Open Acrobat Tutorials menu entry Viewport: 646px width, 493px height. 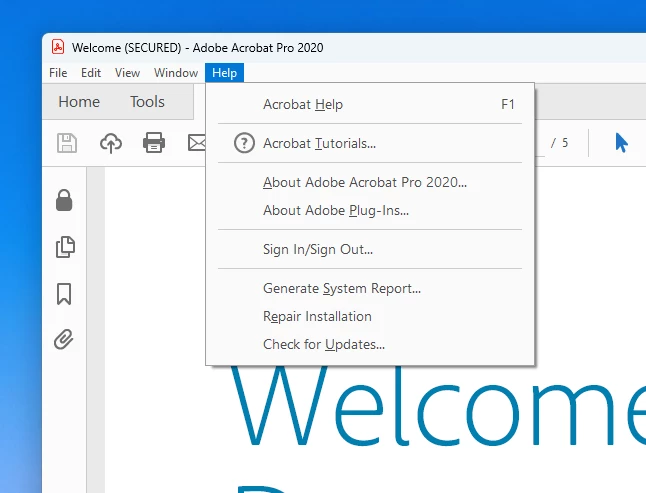pyautogui.click(x=370, y=143)
